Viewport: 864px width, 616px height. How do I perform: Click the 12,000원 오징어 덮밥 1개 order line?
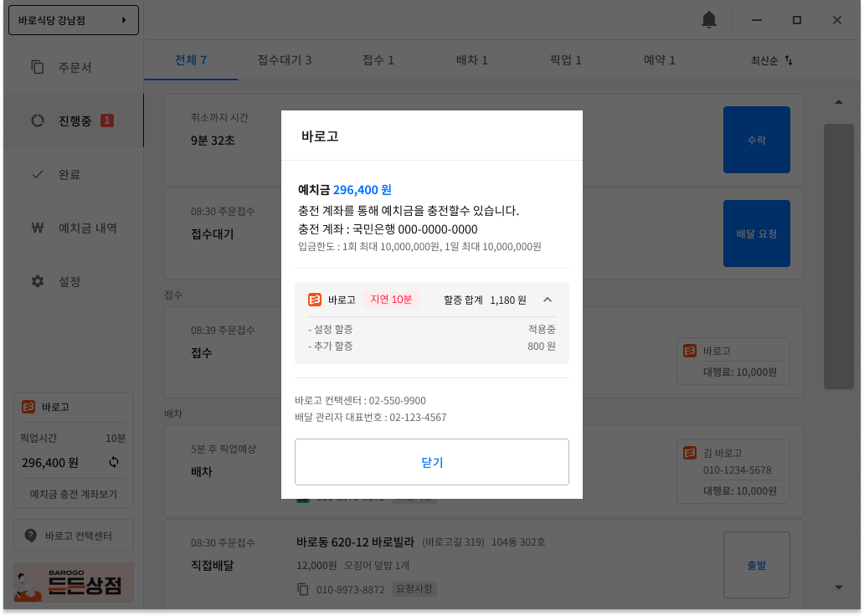pos(352,565)
